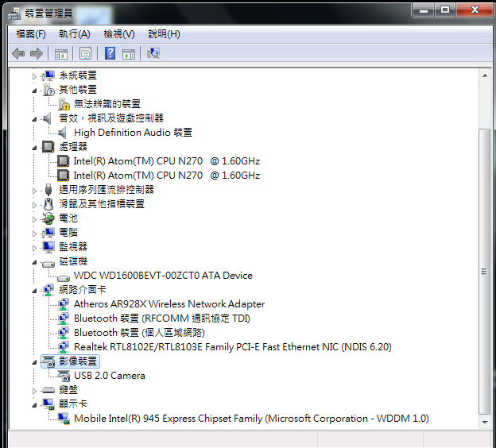The width and height of the screenshot is (496, 448).
Task: Click the scan for hardware changes icon
Action: click(x=153, y=53)
